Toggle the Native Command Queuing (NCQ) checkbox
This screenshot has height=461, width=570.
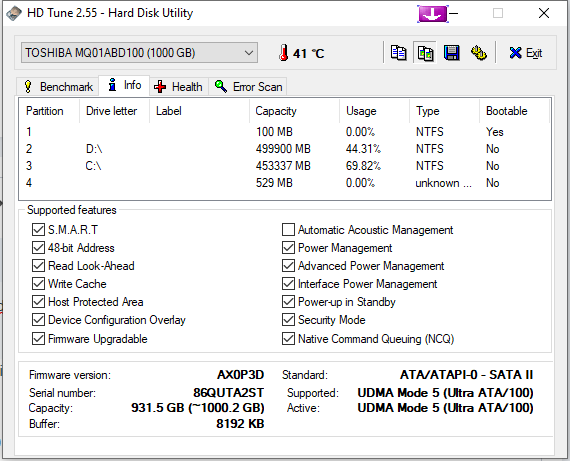click(x=288, y=339)
